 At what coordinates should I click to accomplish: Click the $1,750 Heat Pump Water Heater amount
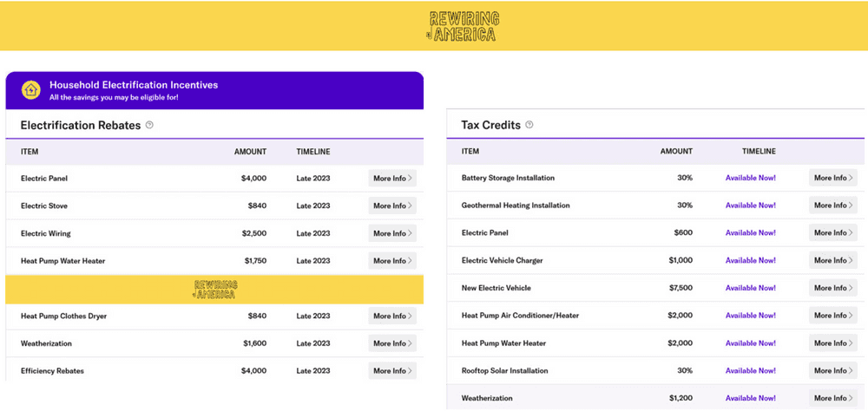click(254, 260)
